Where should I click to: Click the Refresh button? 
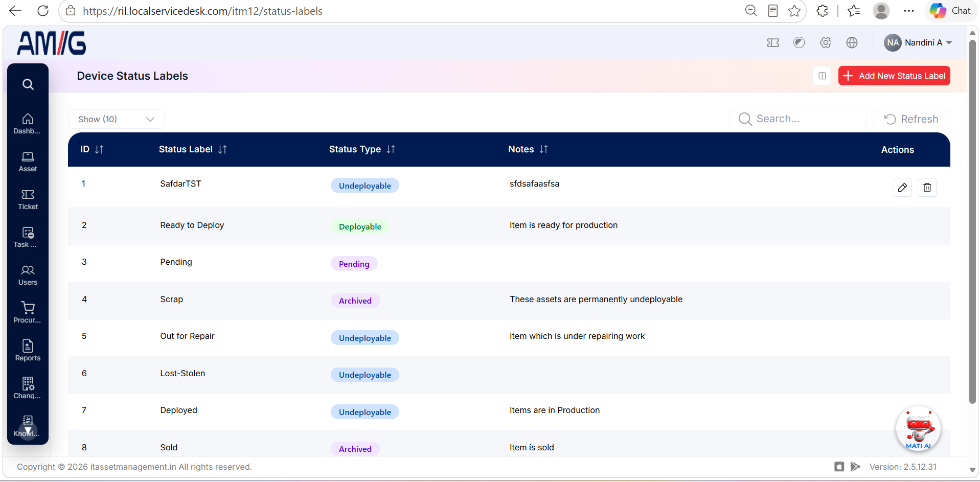pos(911,119)
